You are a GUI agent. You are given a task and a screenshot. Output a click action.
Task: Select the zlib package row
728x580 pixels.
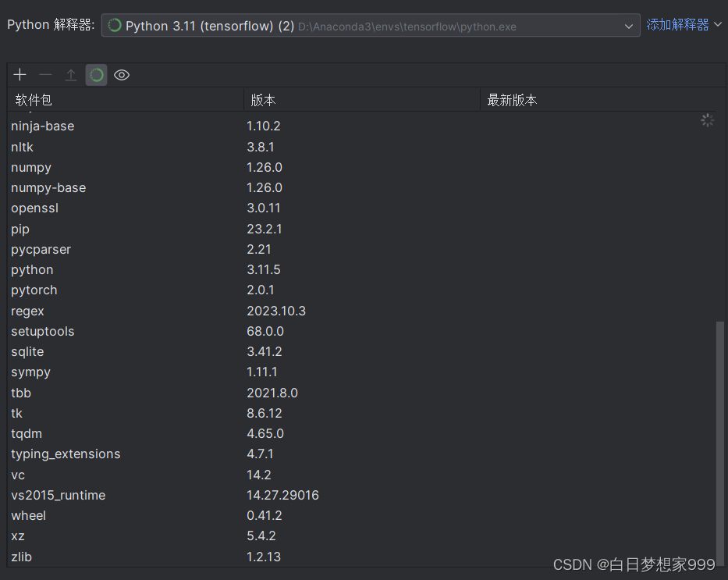(362, 557)
